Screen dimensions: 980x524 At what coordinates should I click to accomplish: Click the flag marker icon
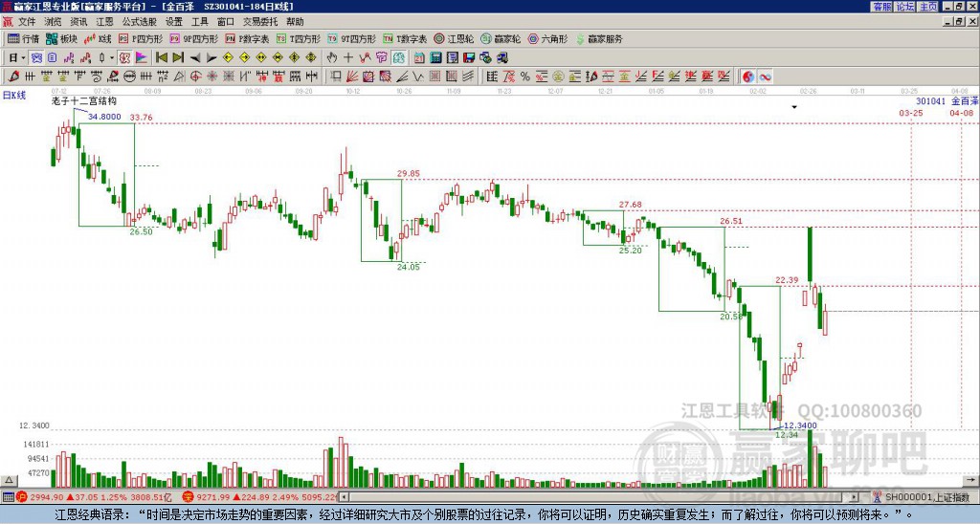142,57
